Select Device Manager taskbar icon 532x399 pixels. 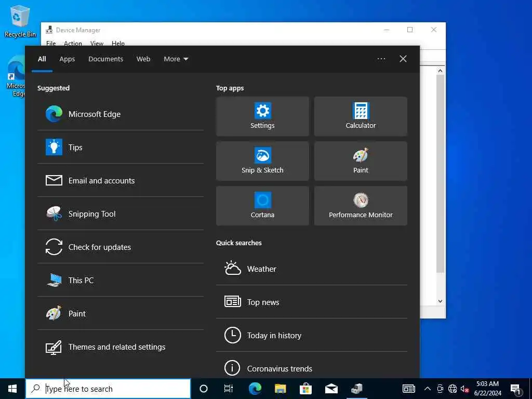click(356, 389)
